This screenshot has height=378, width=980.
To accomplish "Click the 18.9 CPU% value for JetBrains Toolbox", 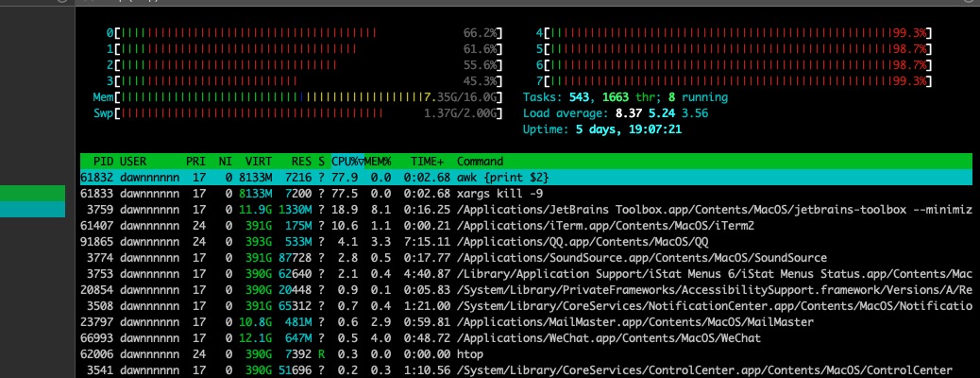I will click(x=346, y=210).
